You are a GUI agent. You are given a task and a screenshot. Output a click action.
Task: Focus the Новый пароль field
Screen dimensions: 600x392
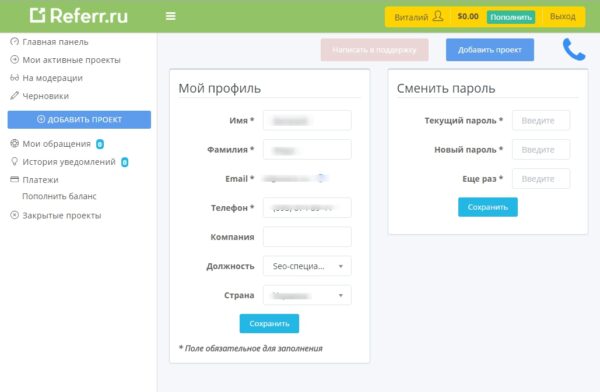(541, 150)
